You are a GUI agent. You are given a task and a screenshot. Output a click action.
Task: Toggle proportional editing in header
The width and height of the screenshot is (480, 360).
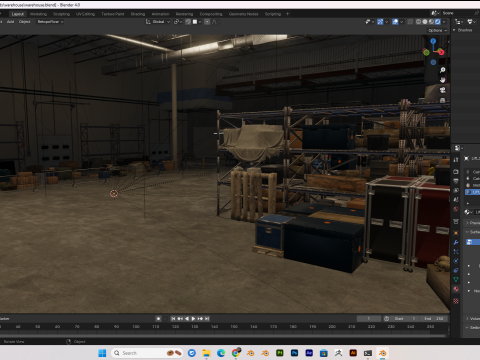click(x=207, y=22)
